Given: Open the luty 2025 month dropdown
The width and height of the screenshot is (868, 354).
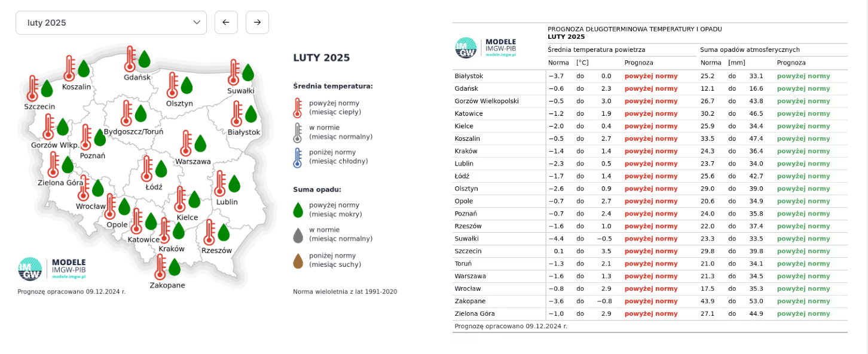Looking at the screenshot, I should click(x=111, y=23).
